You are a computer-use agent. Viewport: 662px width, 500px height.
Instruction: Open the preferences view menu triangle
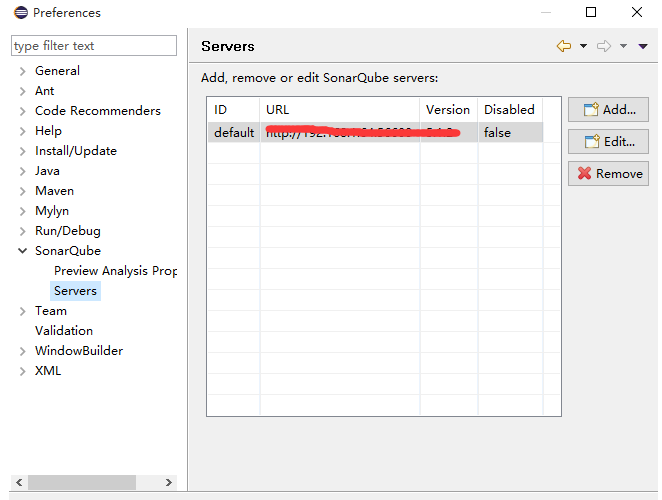click(x=643, y=46)
